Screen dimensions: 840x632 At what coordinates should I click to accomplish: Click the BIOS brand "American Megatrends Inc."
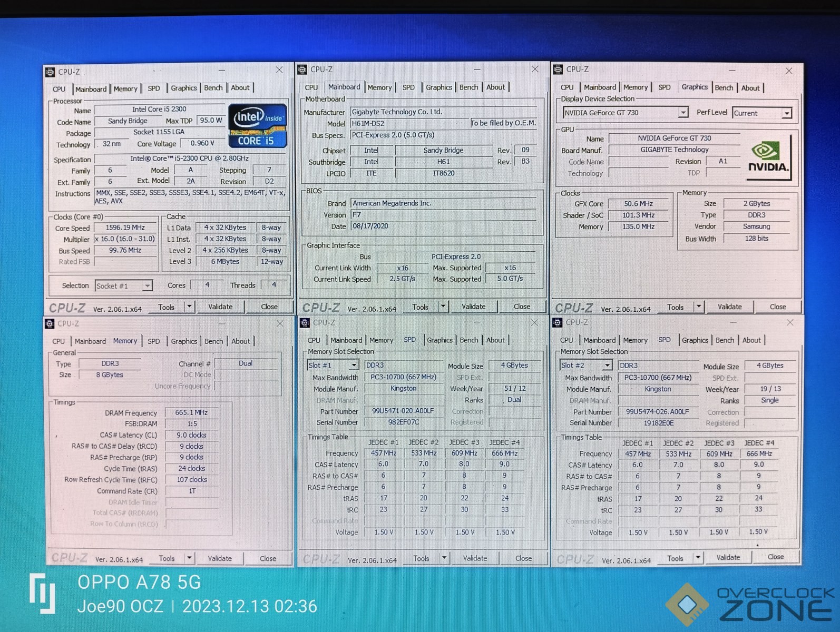[x=392, y=203]
